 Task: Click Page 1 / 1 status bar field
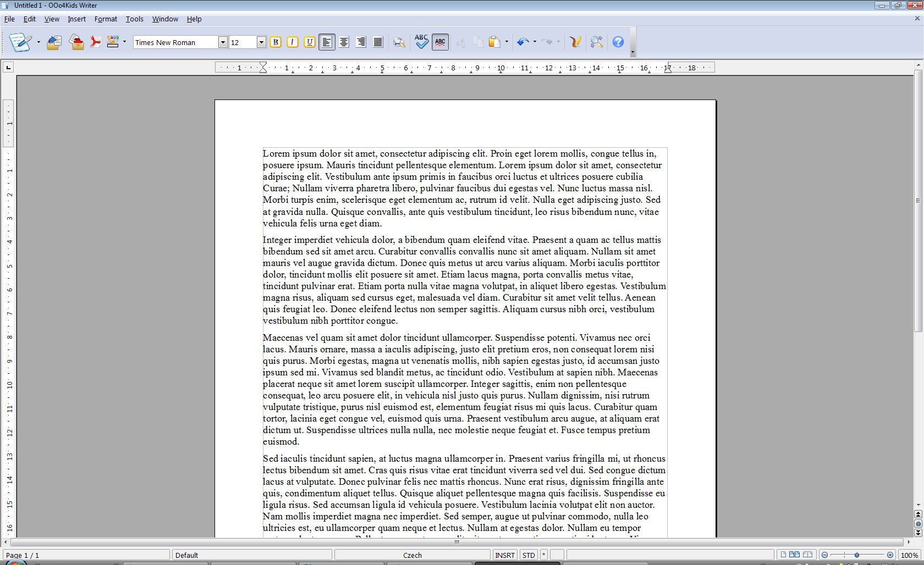86,555
